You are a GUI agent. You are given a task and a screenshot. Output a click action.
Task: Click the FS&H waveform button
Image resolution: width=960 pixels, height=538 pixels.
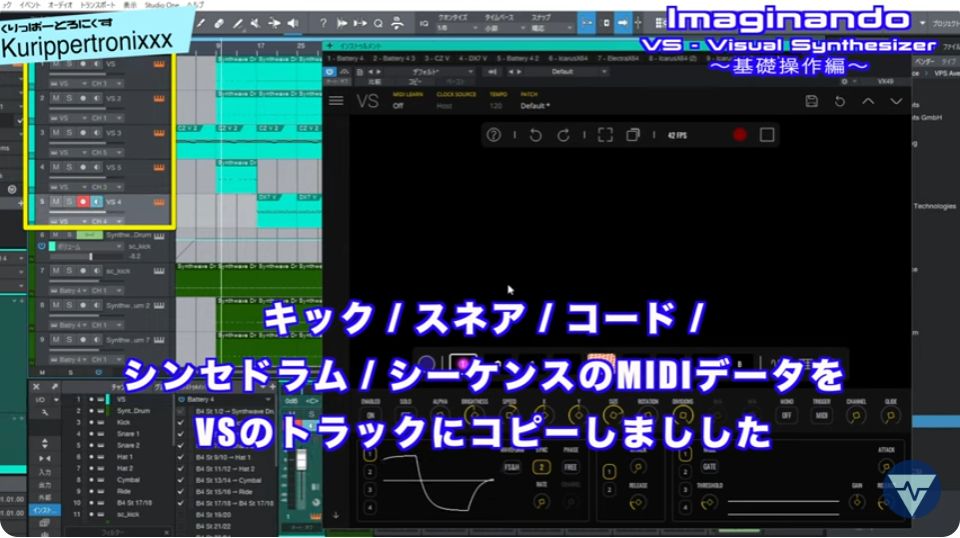tap(512, 467)
